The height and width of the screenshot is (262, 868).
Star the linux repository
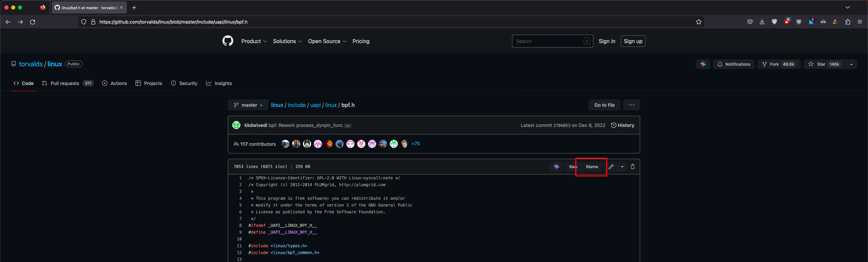[x=825, y=64]
